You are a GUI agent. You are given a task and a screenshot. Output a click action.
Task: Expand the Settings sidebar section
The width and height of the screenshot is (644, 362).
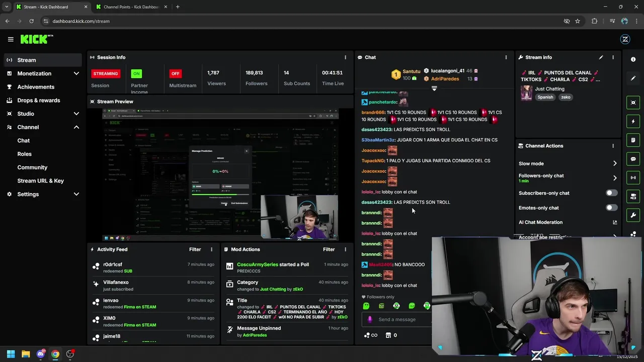coord(76,194)
